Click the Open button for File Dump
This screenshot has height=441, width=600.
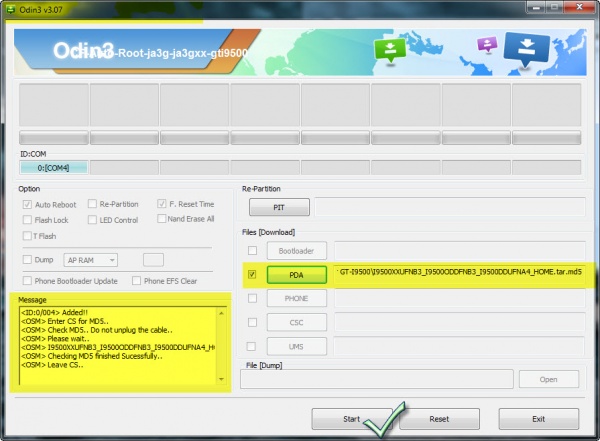549,379
